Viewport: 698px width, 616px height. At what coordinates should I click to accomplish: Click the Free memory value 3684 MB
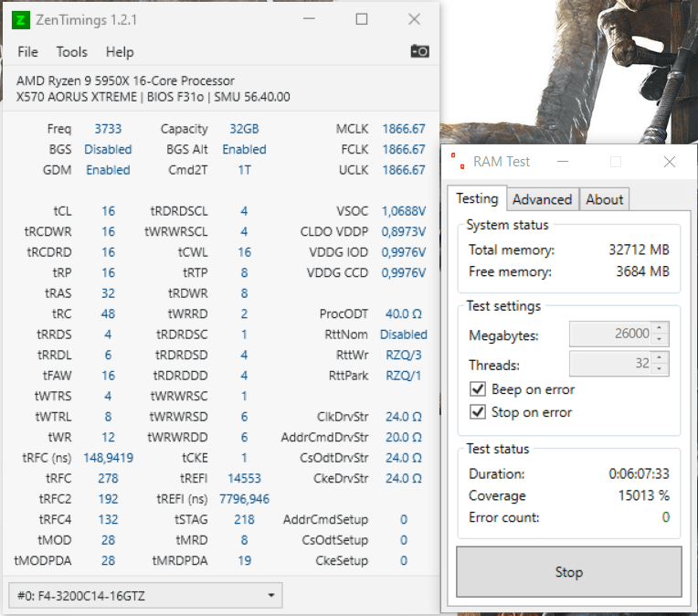click(642, 271)
